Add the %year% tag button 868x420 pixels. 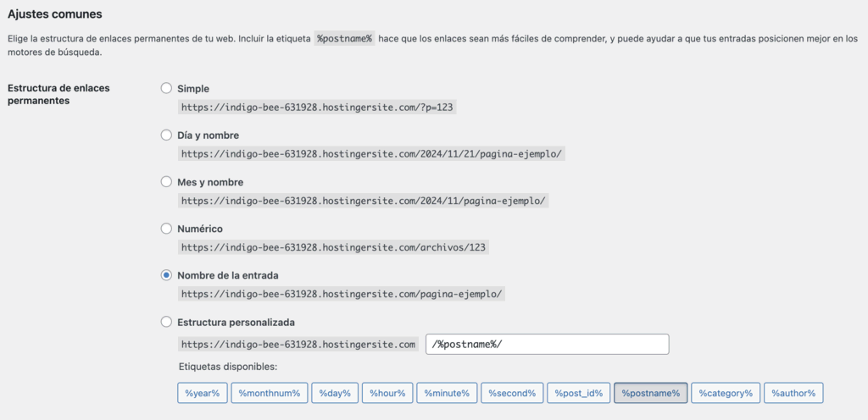pyautogui.click(x=203, y=393)
